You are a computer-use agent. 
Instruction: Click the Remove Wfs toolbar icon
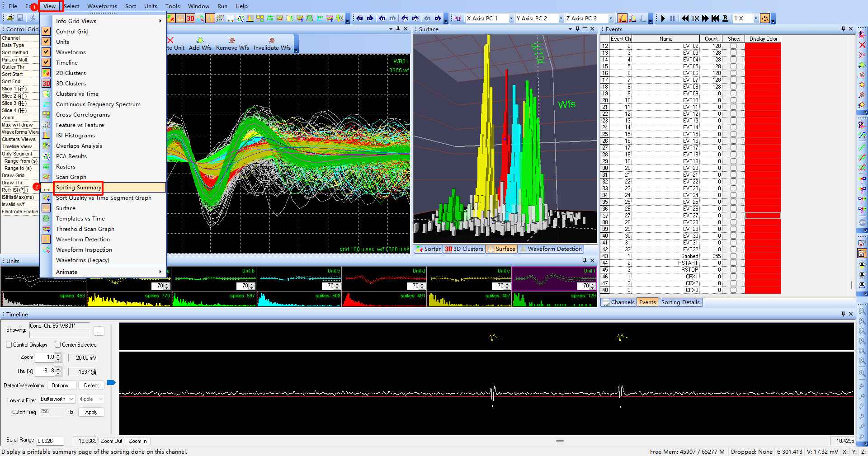pyautogui.click(x=232, y=44)
